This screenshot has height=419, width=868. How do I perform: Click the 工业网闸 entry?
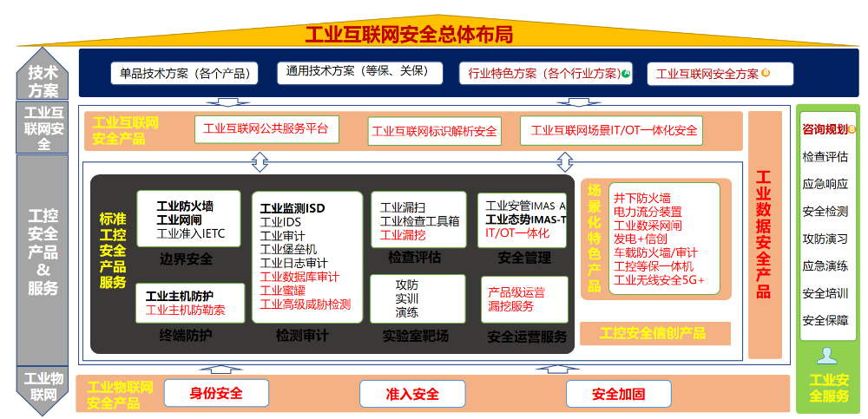[180, 219]
